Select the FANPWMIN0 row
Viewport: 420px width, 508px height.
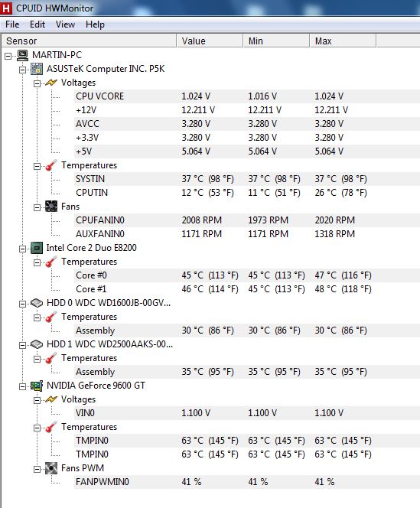coord(247,482)
